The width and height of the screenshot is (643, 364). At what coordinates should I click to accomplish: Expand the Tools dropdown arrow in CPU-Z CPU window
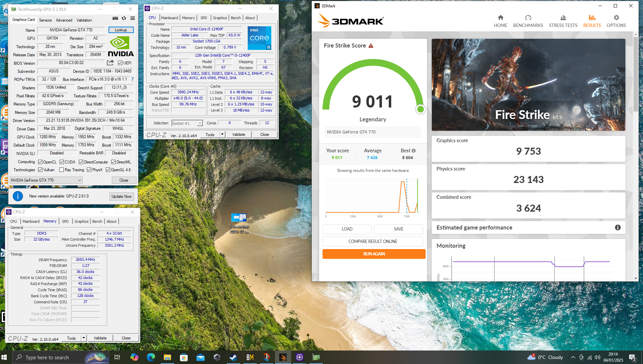pos(222,134)
